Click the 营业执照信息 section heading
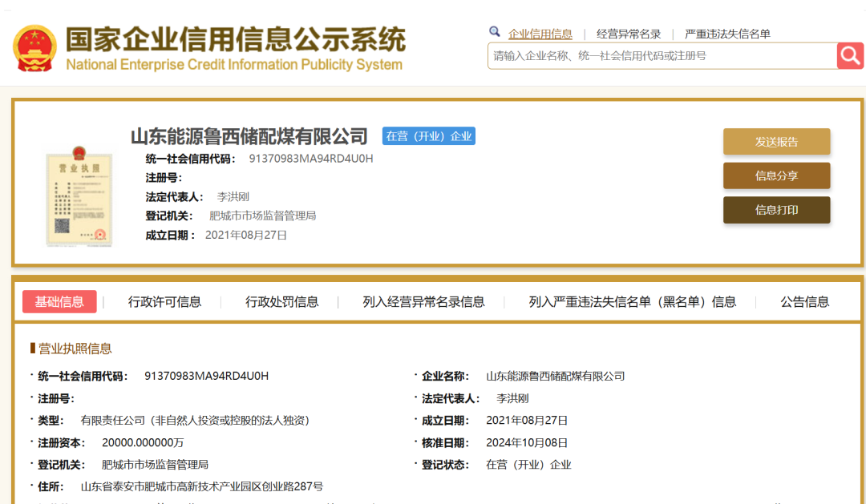Screen dimensions: 866x504 pyautogui.click(x=75, y=349)
